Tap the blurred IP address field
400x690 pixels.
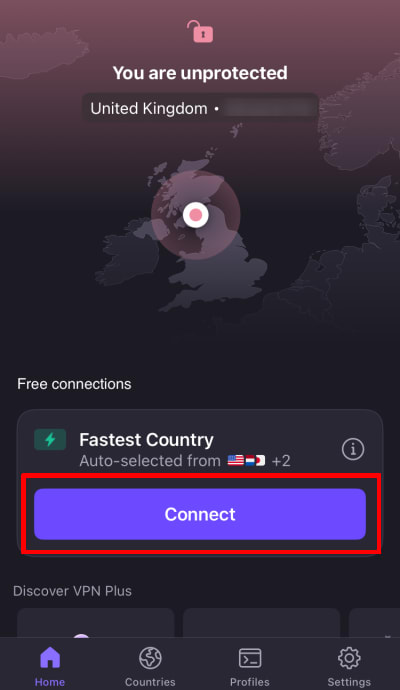click(x=269, y=108)
